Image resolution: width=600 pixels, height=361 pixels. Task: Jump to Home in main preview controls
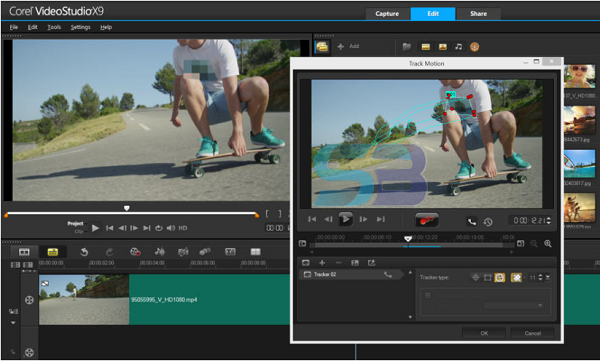109,228
